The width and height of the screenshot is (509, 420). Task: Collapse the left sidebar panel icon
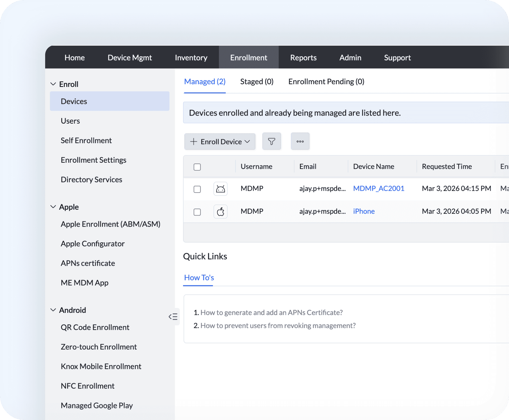click(173, 317)
